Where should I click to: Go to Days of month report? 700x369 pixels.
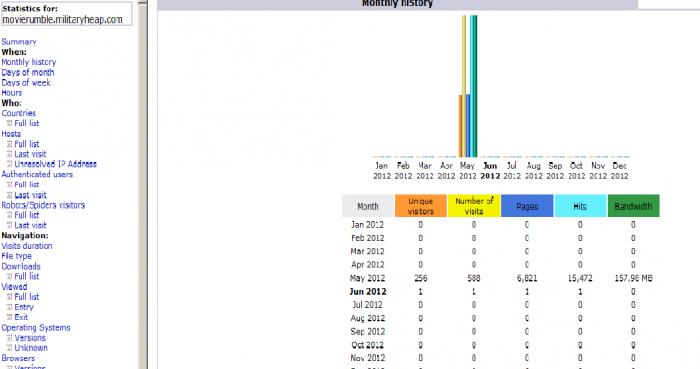[x=28, y=72]
